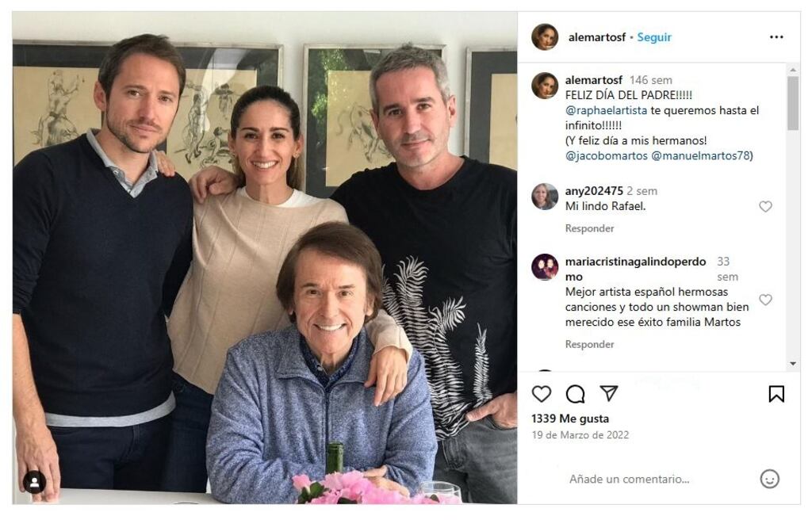Like any202475's comment with its heart
The image size is (812, 520).
click(x=765, y=206)
